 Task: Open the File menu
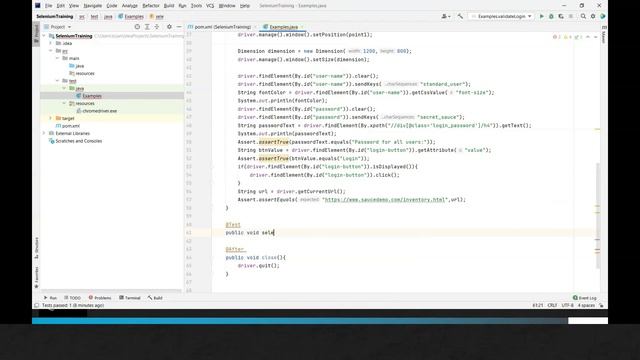pyautogui.click(x=49, y=6)
